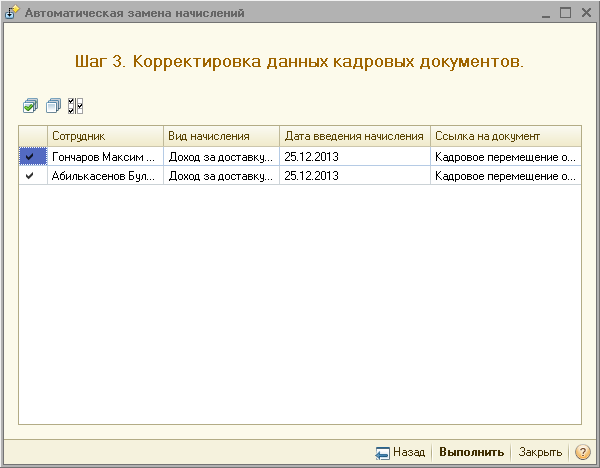Image resolution: width=600 pixels, height=468 pixels.
Task: Click the app icon in title bar
Action: tap(12, 13)
